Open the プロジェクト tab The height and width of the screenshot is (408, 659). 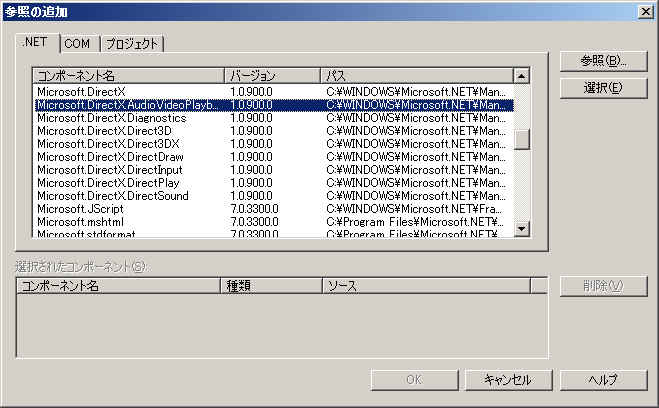[132, 43]
